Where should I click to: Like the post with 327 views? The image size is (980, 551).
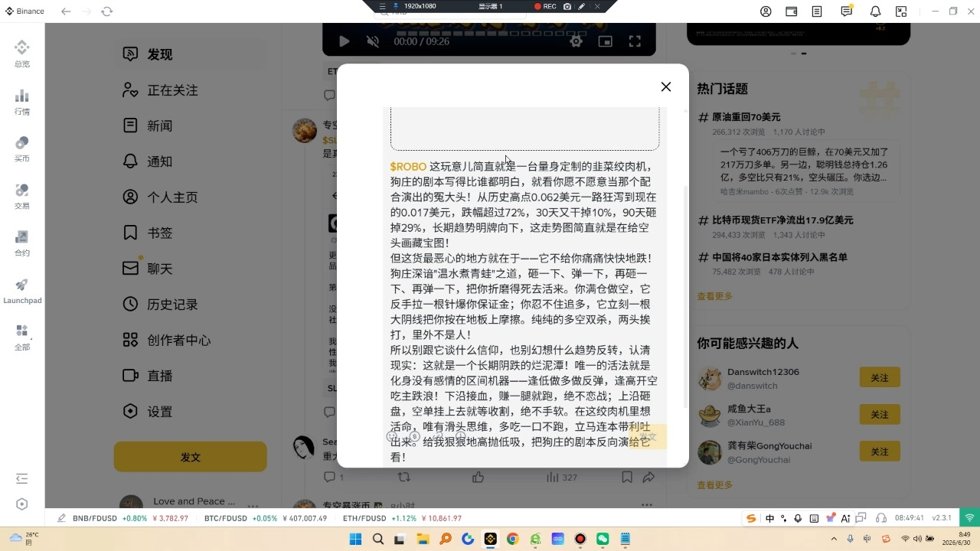click(x=478, y=477)
